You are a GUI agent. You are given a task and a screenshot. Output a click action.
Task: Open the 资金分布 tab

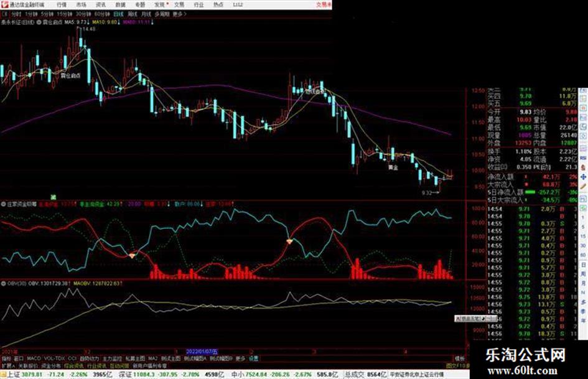tap(50, 365)
